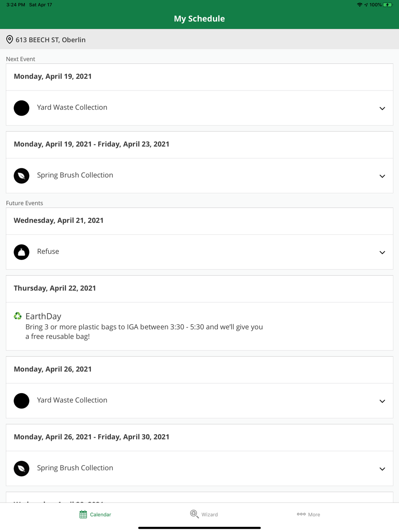The width and height of the screenshot is (399, 532).
Task: Click the Refuse bag icon
Action: click(22, 252)
